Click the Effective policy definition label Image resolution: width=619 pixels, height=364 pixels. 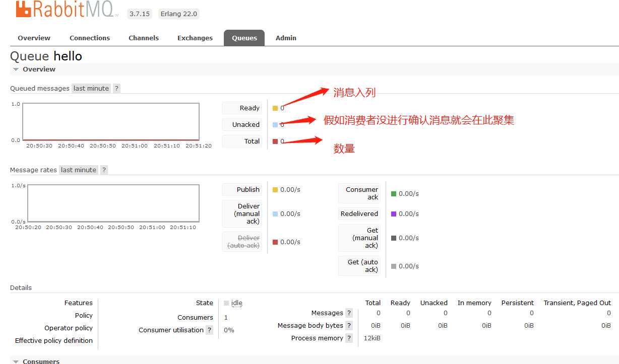pos(54,340)
